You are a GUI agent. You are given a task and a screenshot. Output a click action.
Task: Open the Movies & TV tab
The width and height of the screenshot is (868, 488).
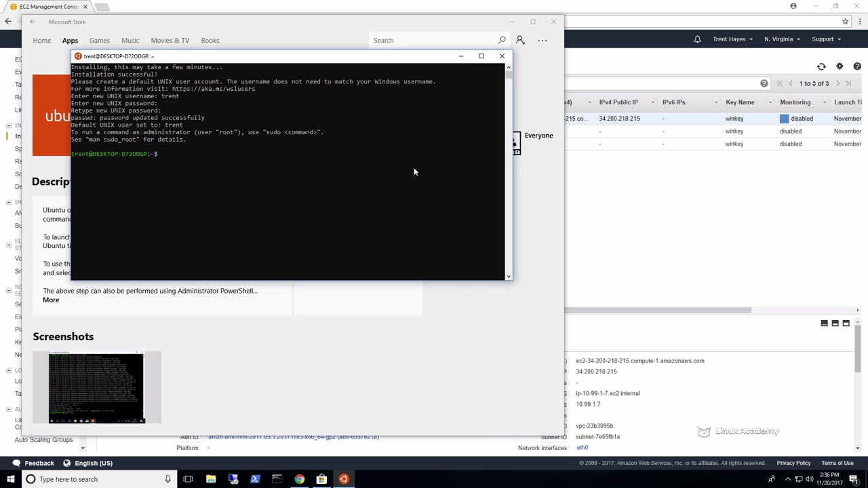click(x=170, y=41)
